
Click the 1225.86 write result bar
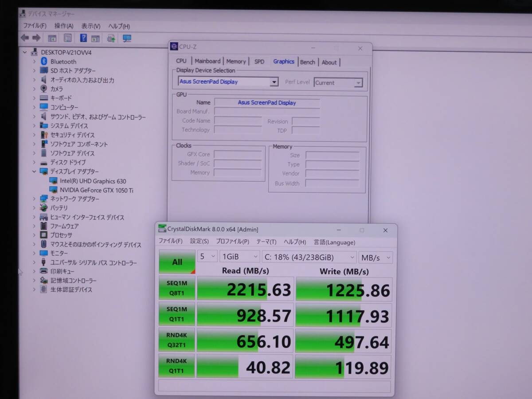pos(344,290)
